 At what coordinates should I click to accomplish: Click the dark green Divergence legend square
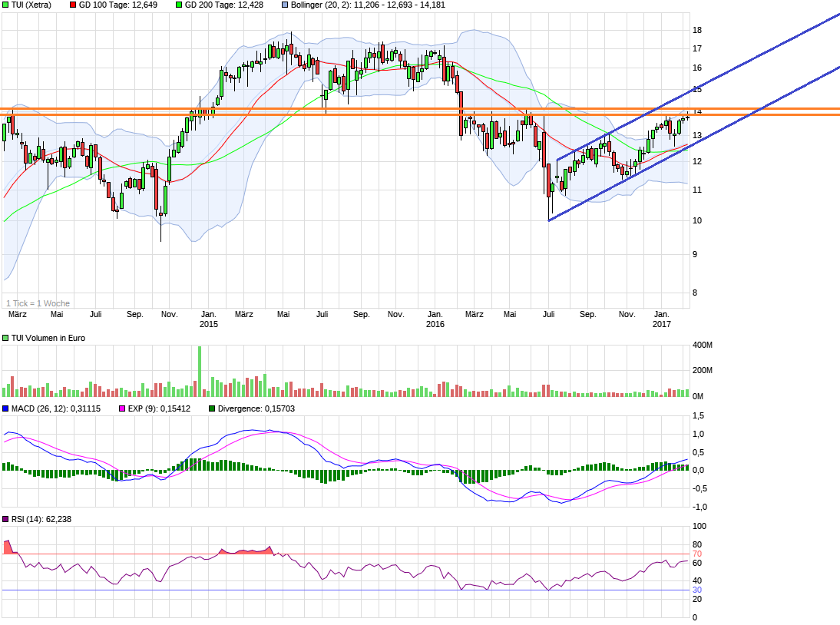[x=212, y=408]
